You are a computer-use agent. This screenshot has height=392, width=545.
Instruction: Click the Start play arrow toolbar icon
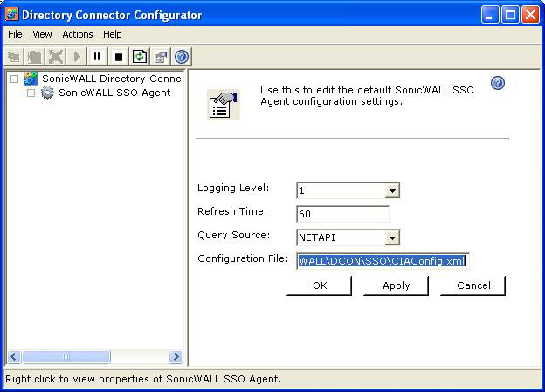click(77, 56)
